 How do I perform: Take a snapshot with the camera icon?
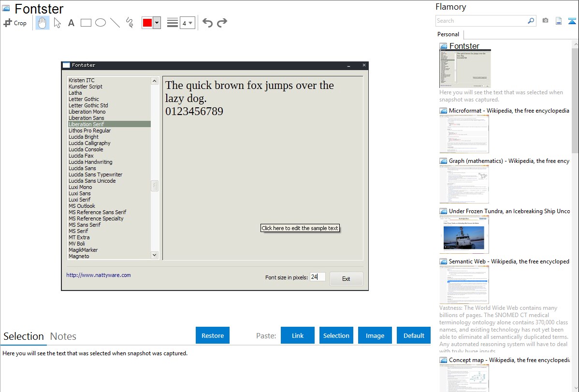[545, 21]
